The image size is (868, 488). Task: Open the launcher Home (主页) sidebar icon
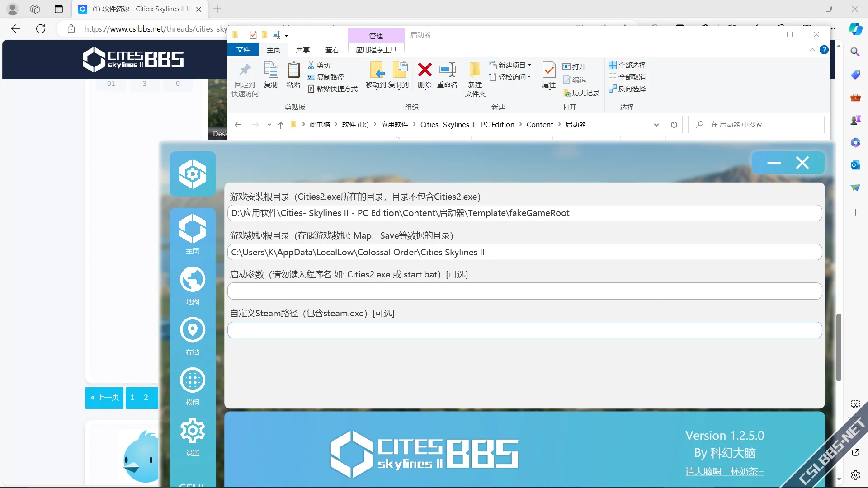(193, 234)
